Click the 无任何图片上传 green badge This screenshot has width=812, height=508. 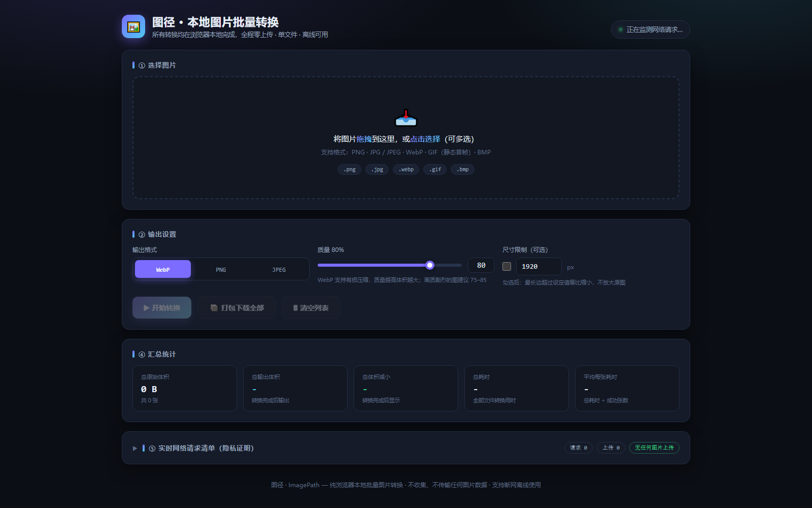pyautogui.click(x=654, y=448)
